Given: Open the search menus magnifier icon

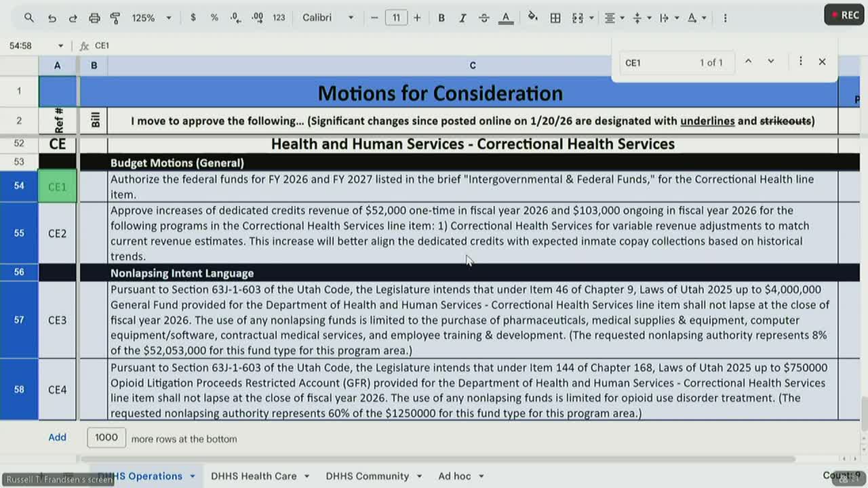Looking at the screenshot, I should (x=28, y=18).
